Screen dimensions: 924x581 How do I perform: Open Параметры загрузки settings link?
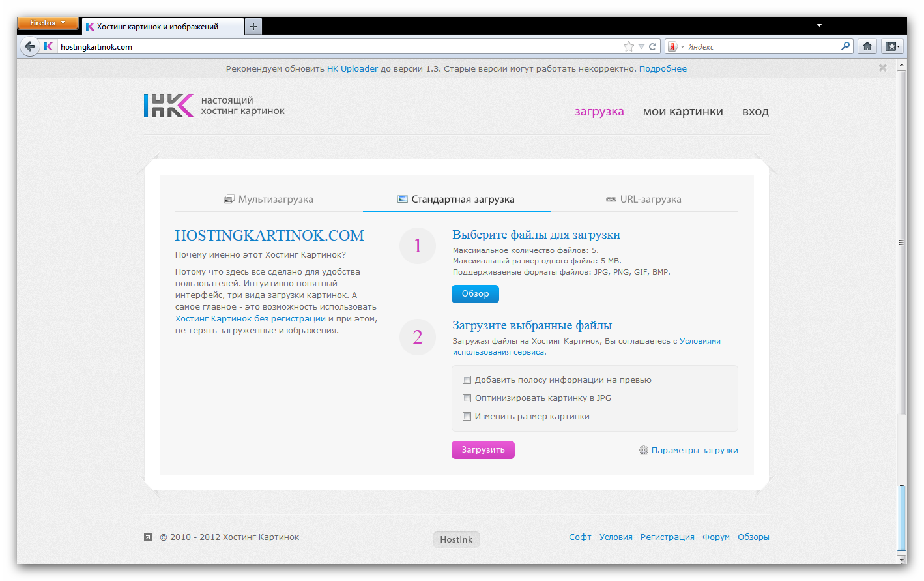point(695,450)
